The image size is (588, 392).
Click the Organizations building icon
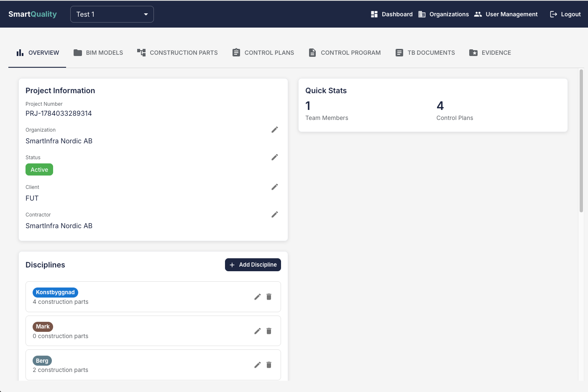[x=422, y=14]
